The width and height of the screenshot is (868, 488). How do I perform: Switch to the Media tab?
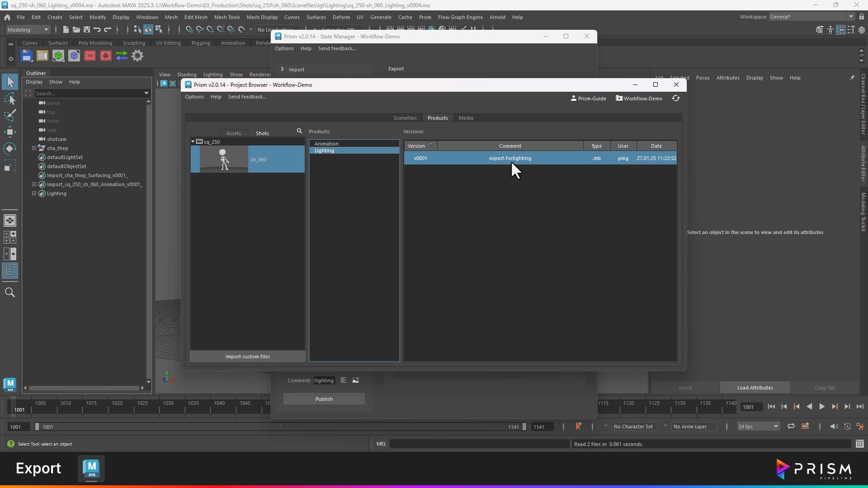tap(466, 118)
